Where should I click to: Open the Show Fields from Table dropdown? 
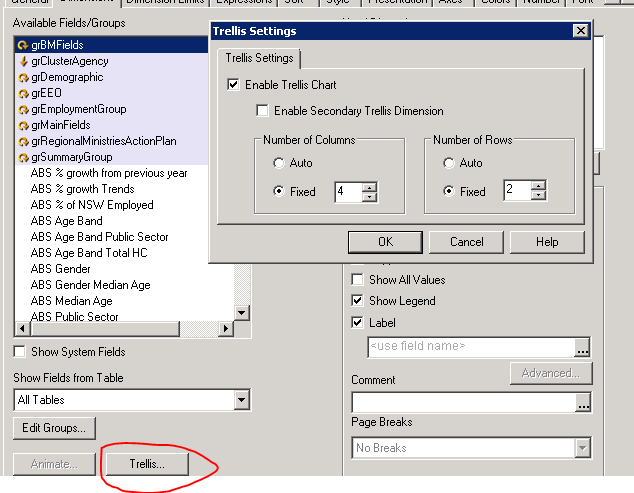tap(241, 400)
